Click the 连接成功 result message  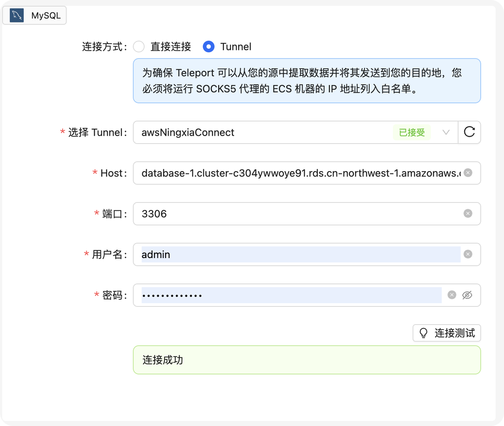click(307, 360)
